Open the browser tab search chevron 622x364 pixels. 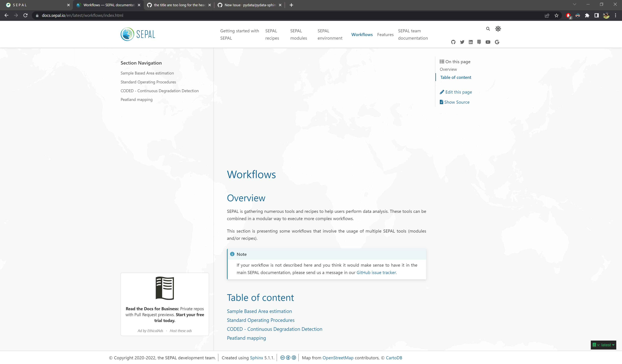click(x=575, y=4)
